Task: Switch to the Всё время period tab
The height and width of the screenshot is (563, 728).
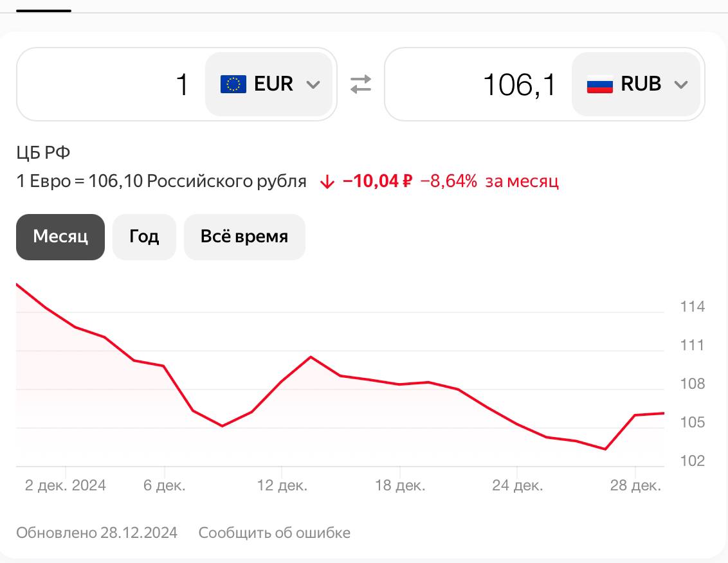Action: click(x=244, y=237)
